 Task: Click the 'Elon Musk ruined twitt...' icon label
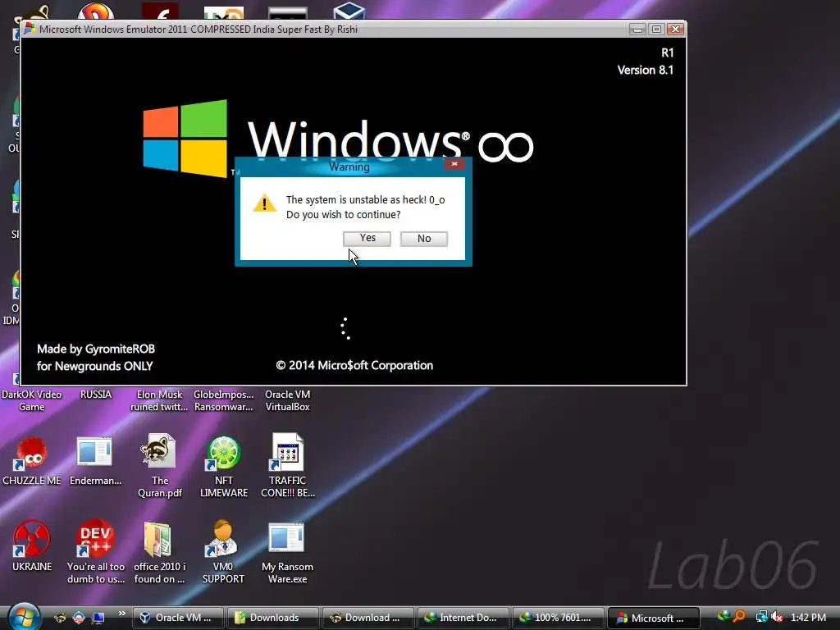click(x=159, y=400)
